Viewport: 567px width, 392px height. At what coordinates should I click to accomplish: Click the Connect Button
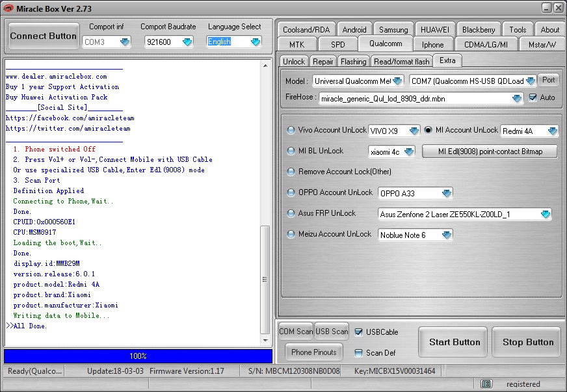coord(43,36)
